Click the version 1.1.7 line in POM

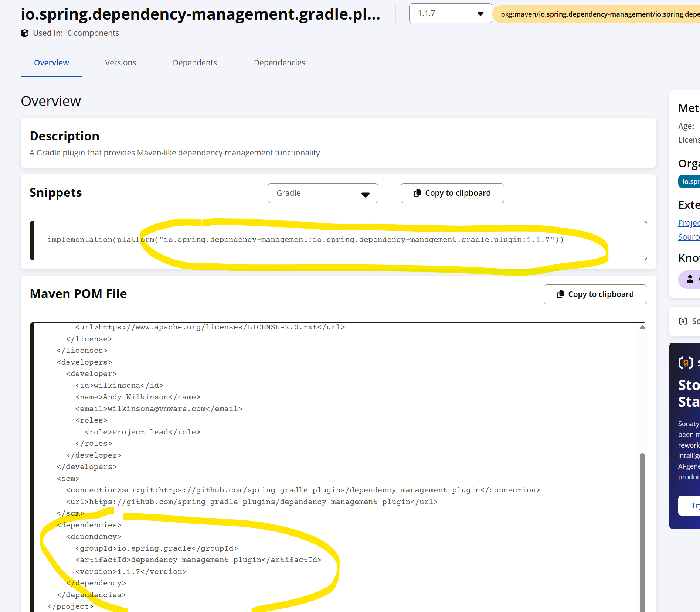click(x=131, y=572)
